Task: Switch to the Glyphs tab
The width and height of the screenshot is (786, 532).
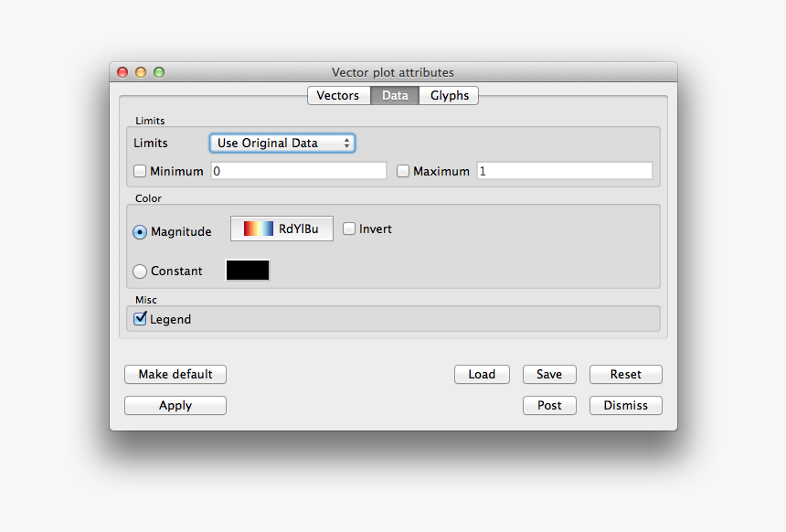Action: 449,95
